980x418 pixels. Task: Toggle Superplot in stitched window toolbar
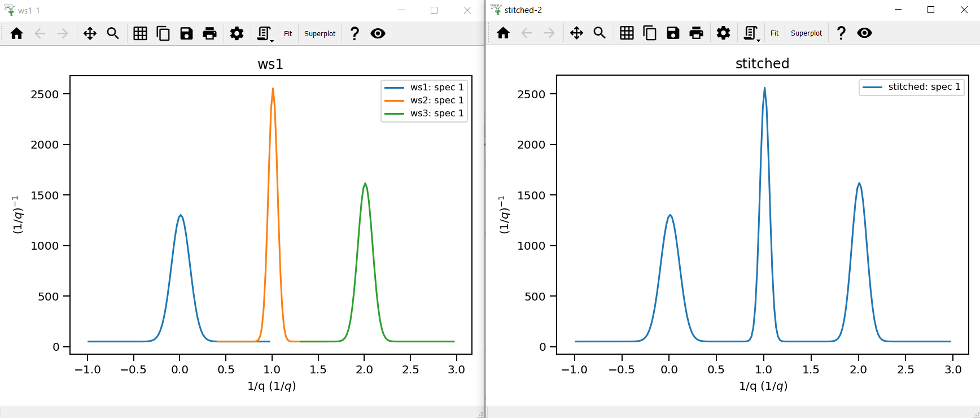tap(806, 33)
